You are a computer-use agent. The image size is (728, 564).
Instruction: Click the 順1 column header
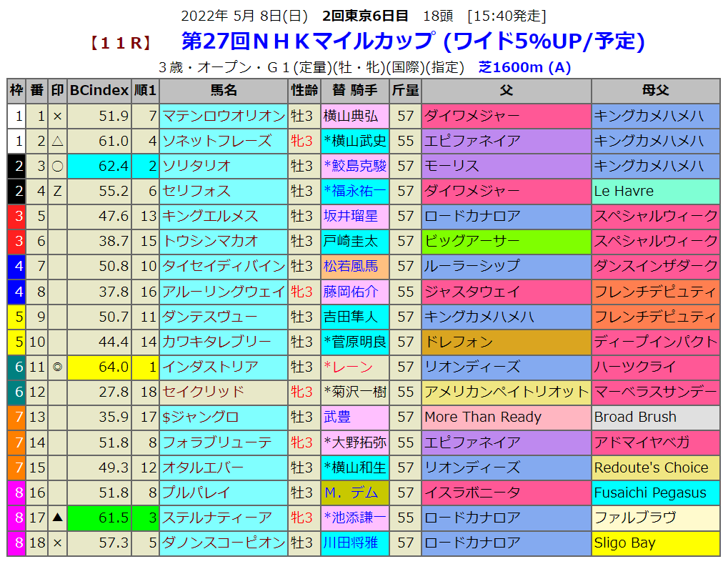click(146, 91)
